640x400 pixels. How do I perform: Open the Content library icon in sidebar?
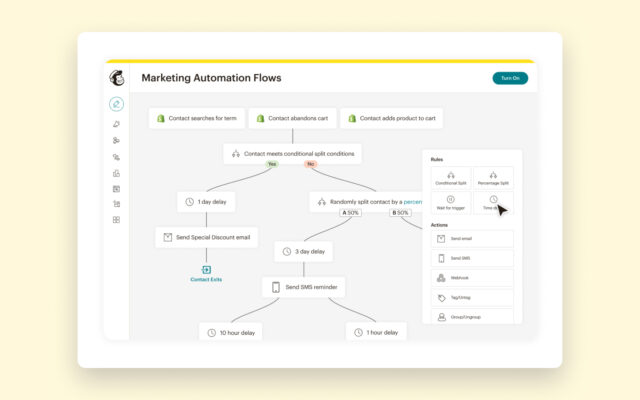116,204
